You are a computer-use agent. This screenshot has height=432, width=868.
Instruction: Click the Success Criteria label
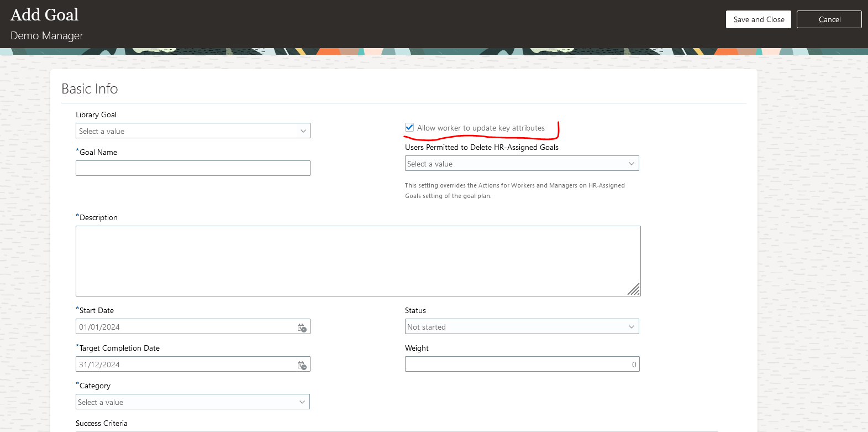click(102, 423)
